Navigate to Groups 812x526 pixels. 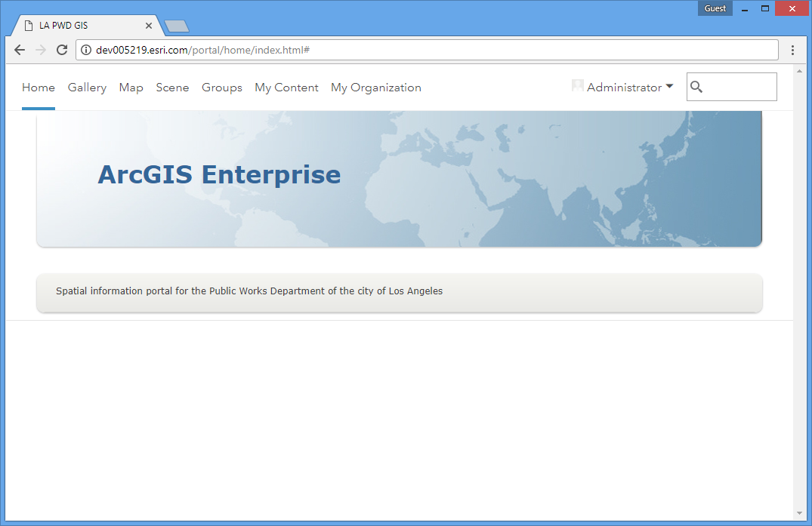pos(221,88)
